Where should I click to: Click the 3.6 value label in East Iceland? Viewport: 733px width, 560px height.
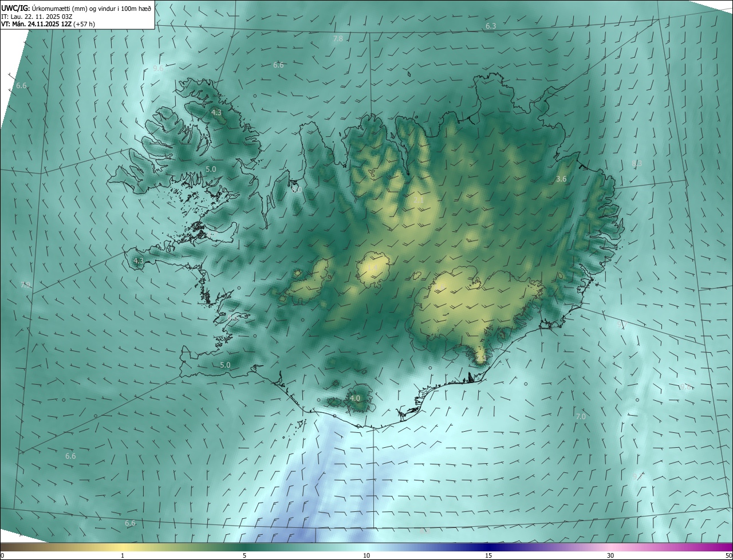point(561,179)
